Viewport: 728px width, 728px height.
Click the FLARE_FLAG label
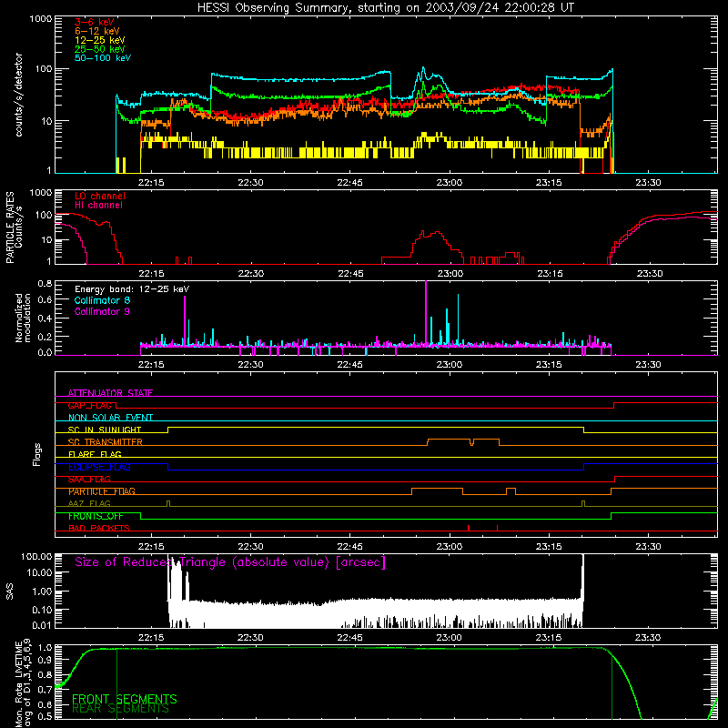pyautogui.click(x=95, y=454)
